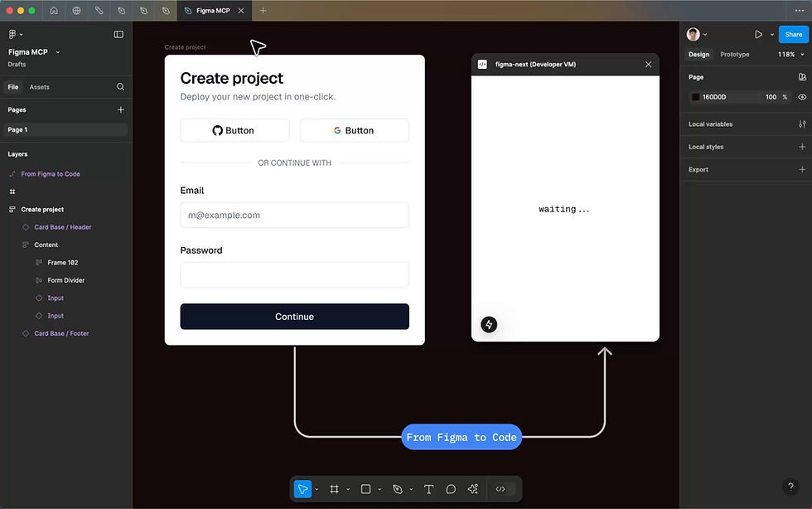Image resolution: width=812 pixels, height=509 pixels.
Task: Select Card Base / Footer layer
Action: tap(61, 333)
